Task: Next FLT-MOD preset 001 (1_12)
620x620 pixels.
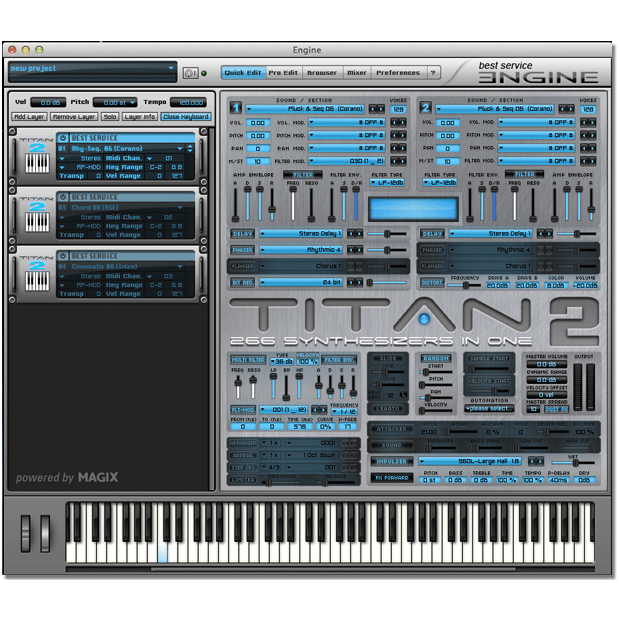Action: (323, 410)
